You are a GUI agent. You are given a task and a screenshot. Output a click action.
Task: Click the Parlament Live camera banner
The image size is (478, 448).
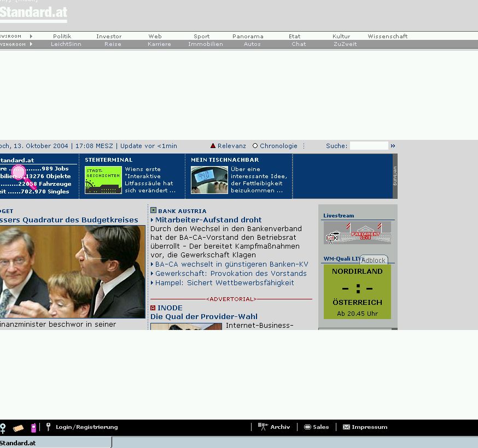[x=357, y=233]
